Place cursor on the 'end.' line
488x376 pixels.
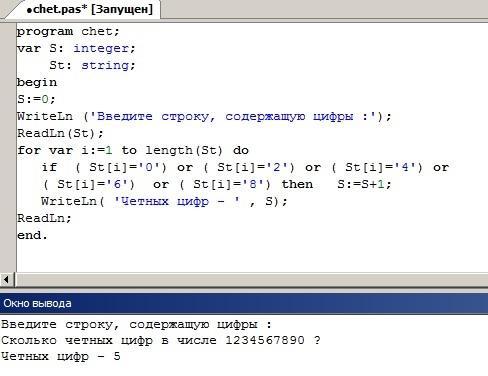[32, 235]
